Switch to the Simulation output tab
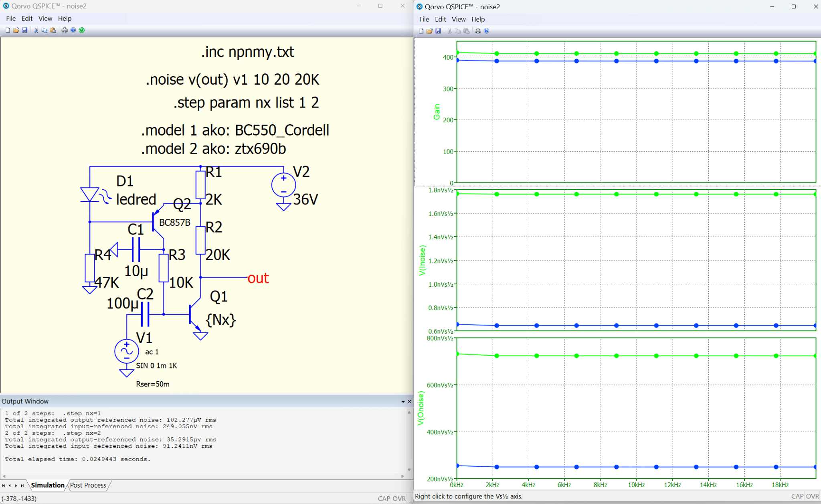821x504 pixels. click(47, 485)
